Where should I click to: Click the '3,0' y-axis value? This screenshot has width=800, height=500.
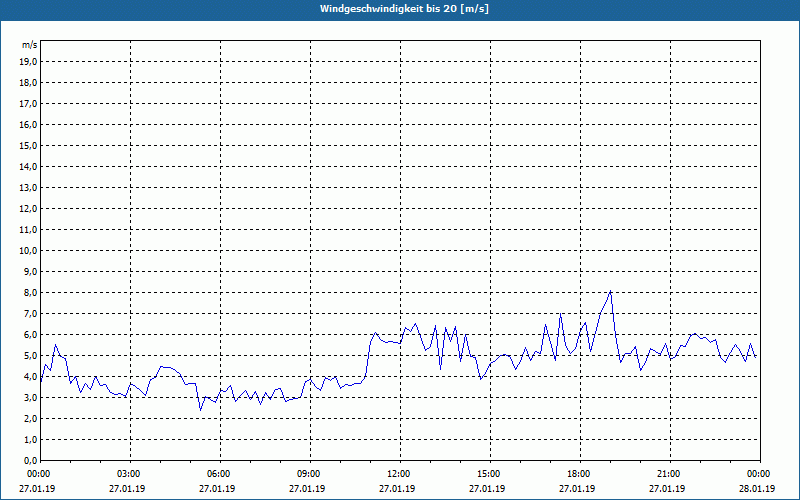(30, 397)
